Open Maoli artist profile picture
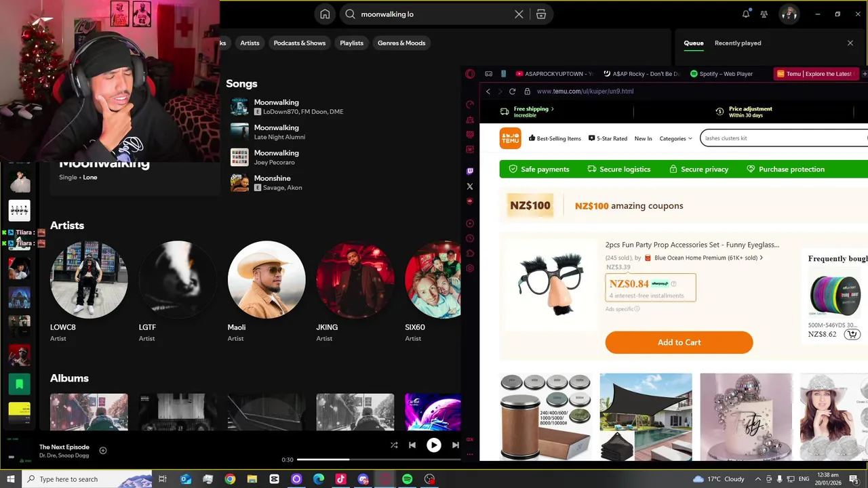868x488 pixels. coord(267,279)
